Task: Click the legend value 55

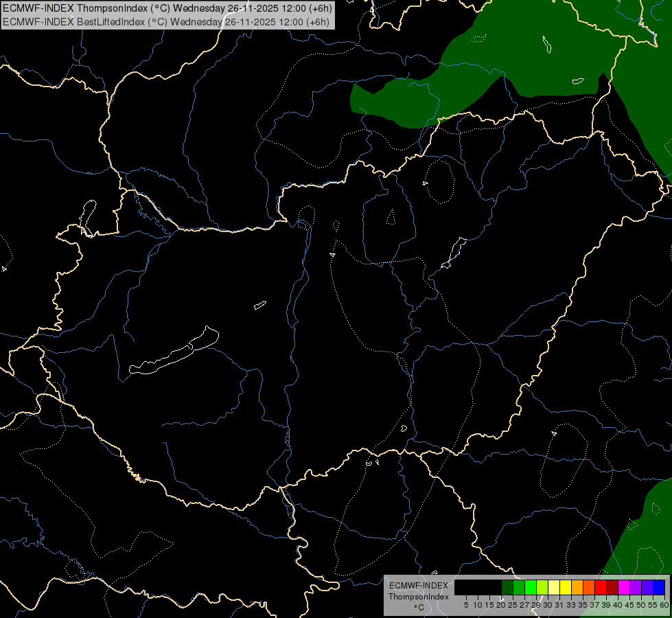Action: (x=653, y=605)
